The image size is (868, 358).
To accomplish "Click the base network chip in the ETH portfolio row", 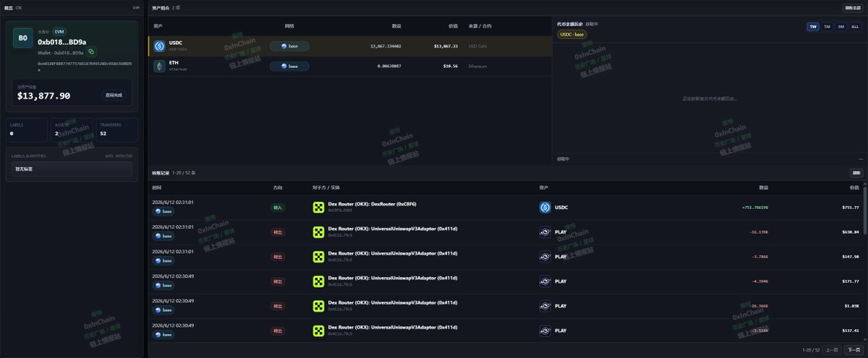I will pyautogui.click(x=289, y=66).
